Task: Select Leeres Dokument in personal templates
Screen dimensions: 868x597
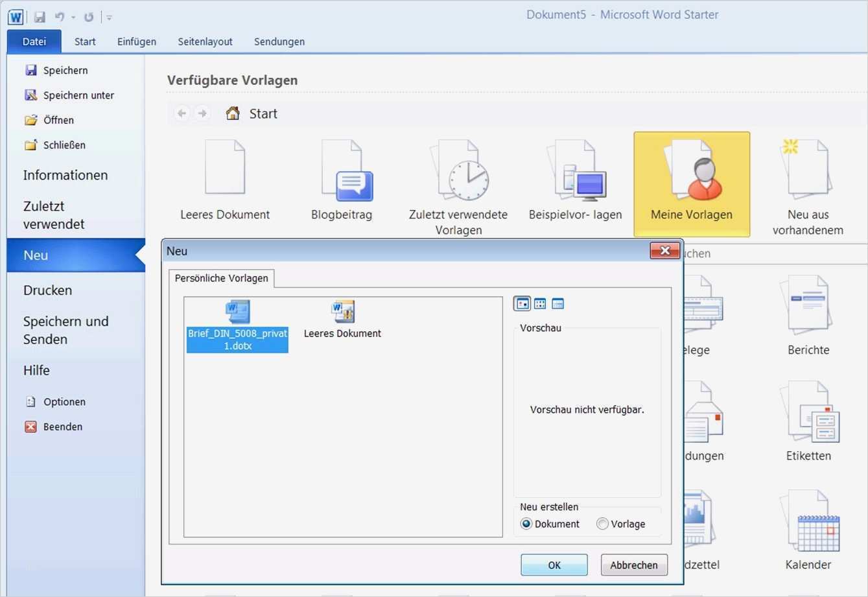Action: [342, 320]
